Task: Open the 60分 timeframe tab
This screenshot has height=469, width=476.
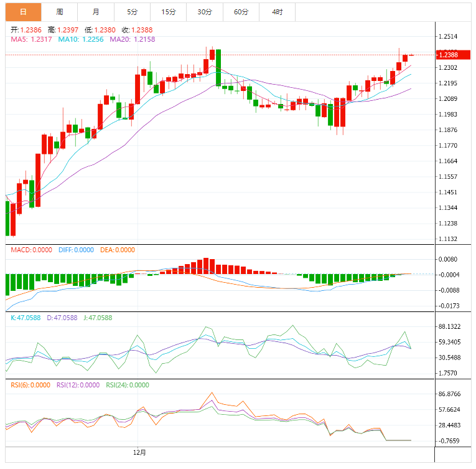Action: [x=241, y=12]
